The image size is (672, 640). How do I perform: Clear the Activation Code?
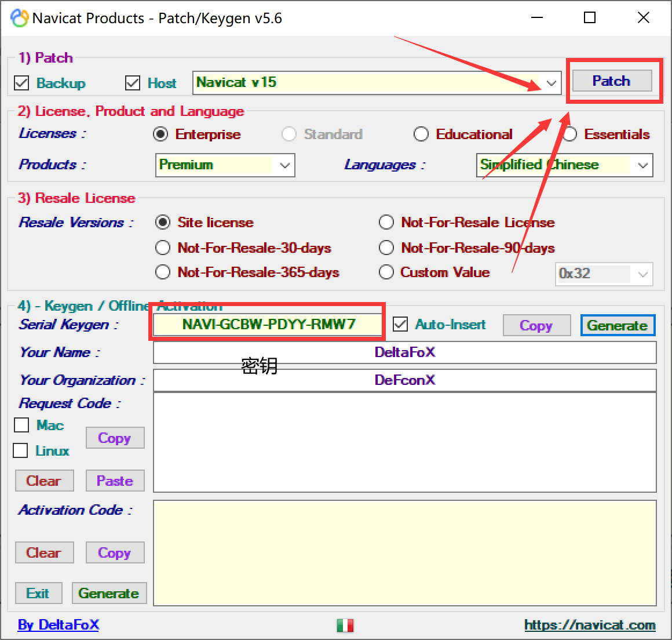(x=44, y=552)
